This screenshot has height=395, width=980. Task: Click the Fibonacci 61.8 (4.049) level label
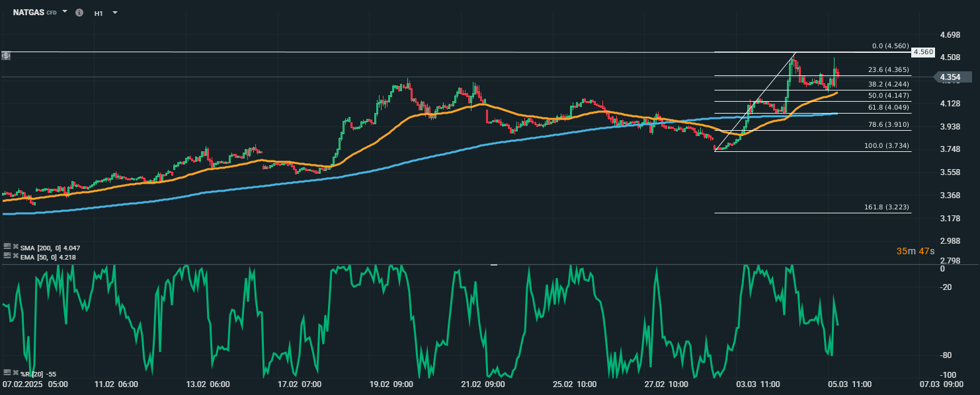tap(889, 107)
